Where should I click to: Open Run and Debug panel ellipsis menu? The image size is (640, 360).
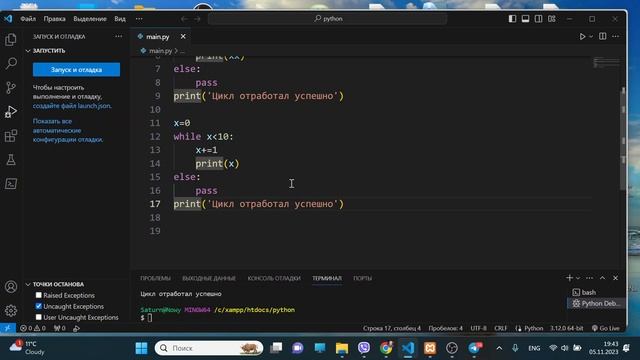click(x=118, y=36)
